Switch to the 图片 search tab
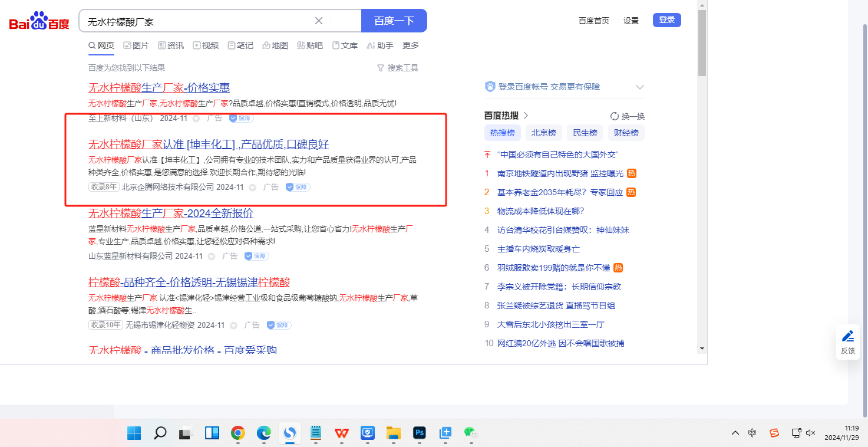This screenshot has width=868, height=447. (x=136, y=45)
